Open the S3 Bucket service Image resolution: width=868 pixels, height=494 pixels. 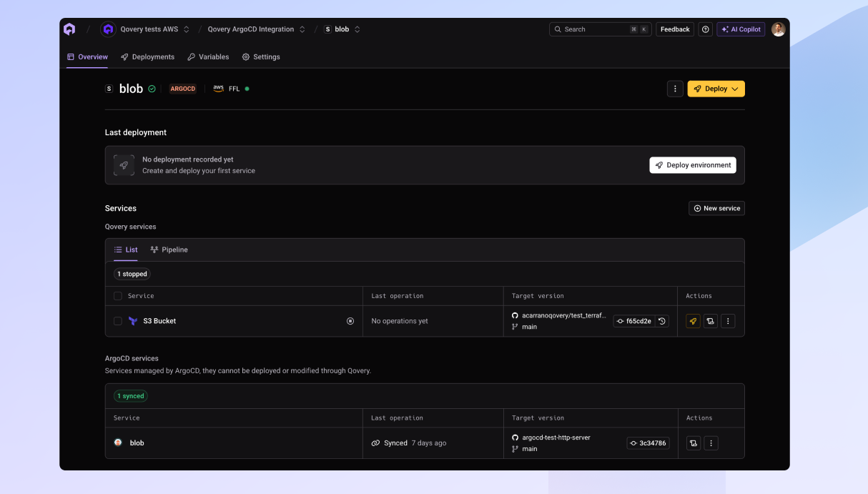tap(159, 321)
